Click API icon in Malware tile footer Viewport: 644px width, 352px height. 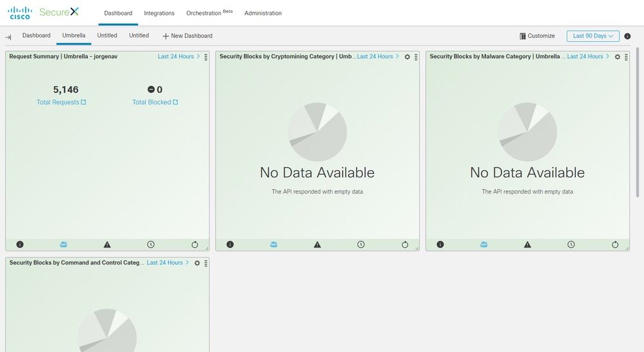click(x=484, y=244)
